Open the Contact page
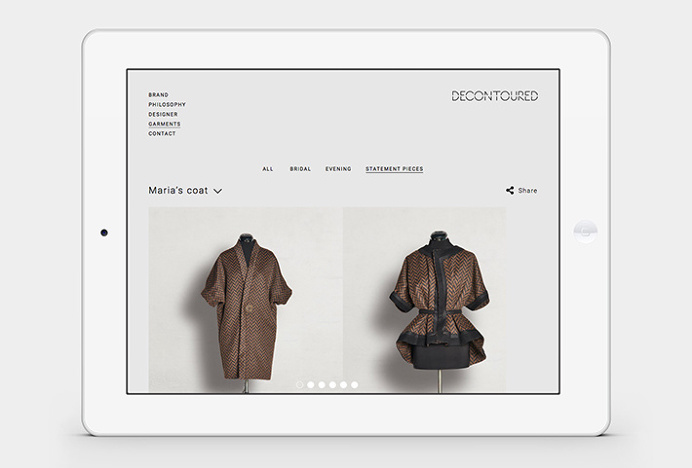The image size is (692, 468). click(162, 133)
